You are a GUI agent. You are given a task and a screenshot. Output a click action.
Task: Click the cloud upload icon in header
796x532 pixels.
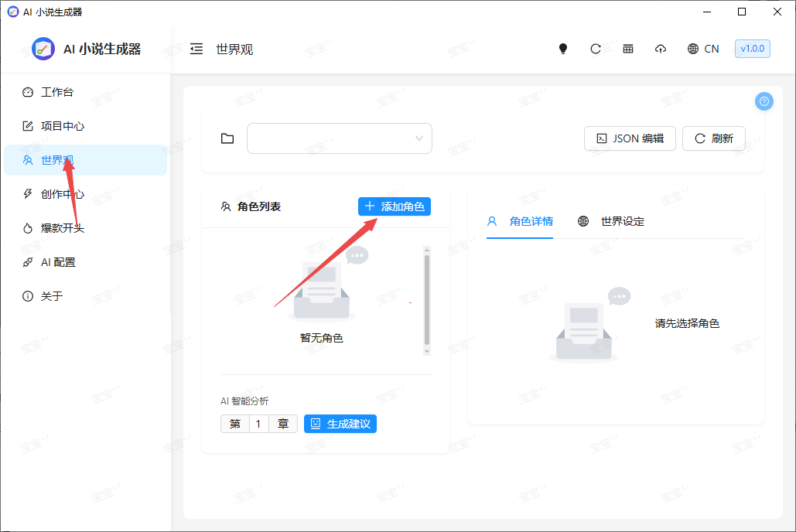661,49
